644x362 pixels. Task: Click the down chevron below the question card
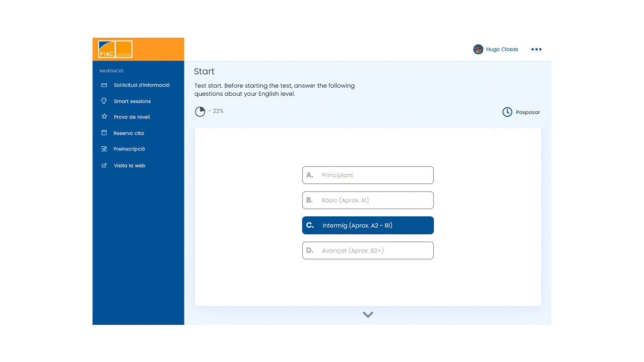[368, 315]
